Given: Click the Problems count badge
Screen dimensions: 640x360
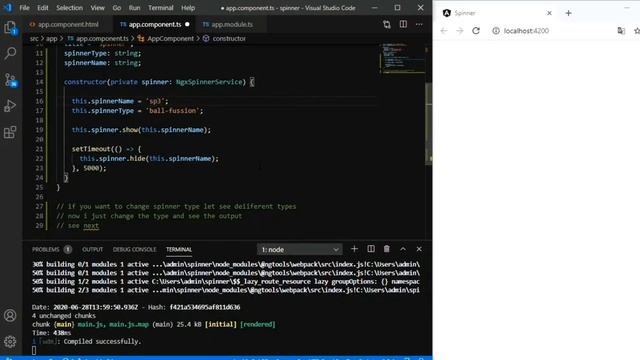Looking at the screenshot, I should pos(68,249).
